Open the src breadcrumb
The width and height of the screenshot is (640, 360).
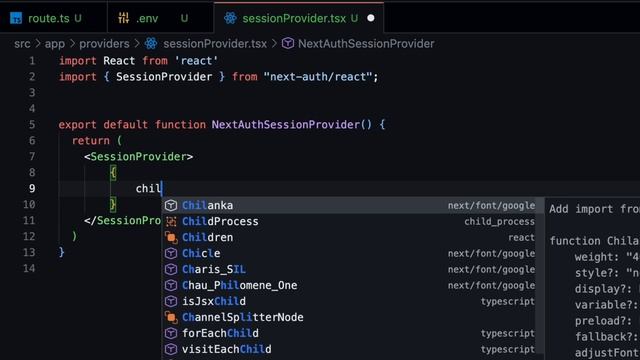[22, 44]
